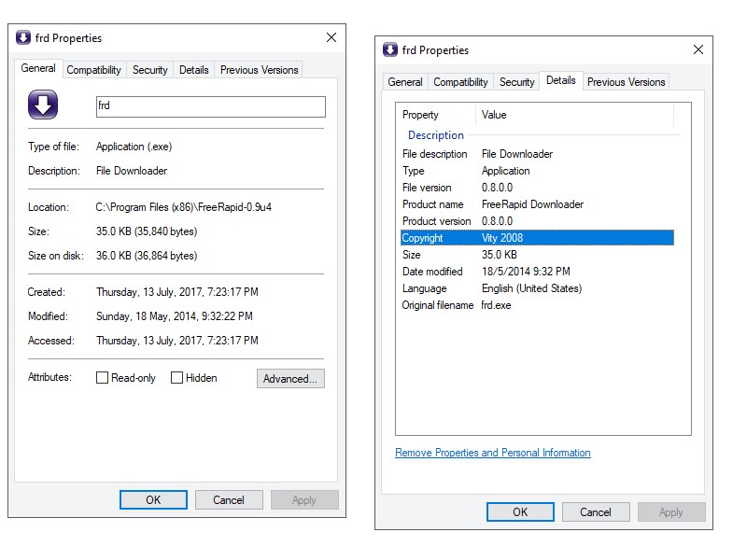Select the highlighted Copyright row
747x560 pixels.
(x=536, y=238)
